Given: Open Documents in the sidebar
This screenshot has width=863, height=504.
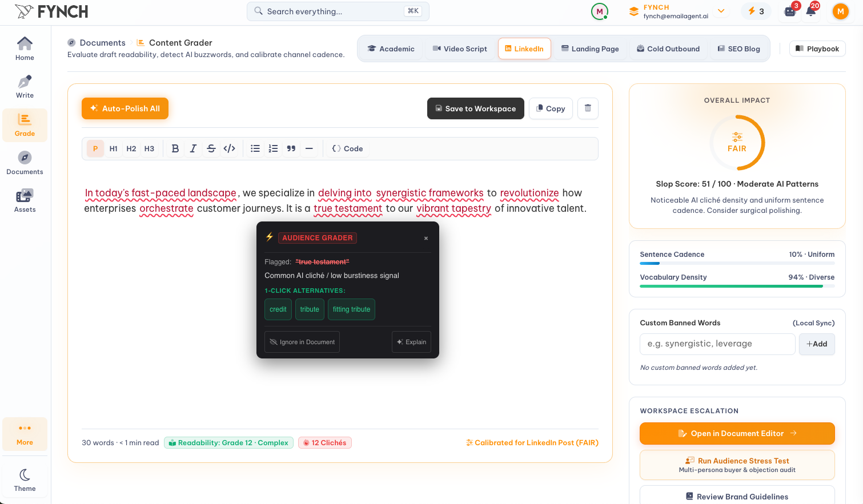Looking at the screenshot, I should coord(25,163).
